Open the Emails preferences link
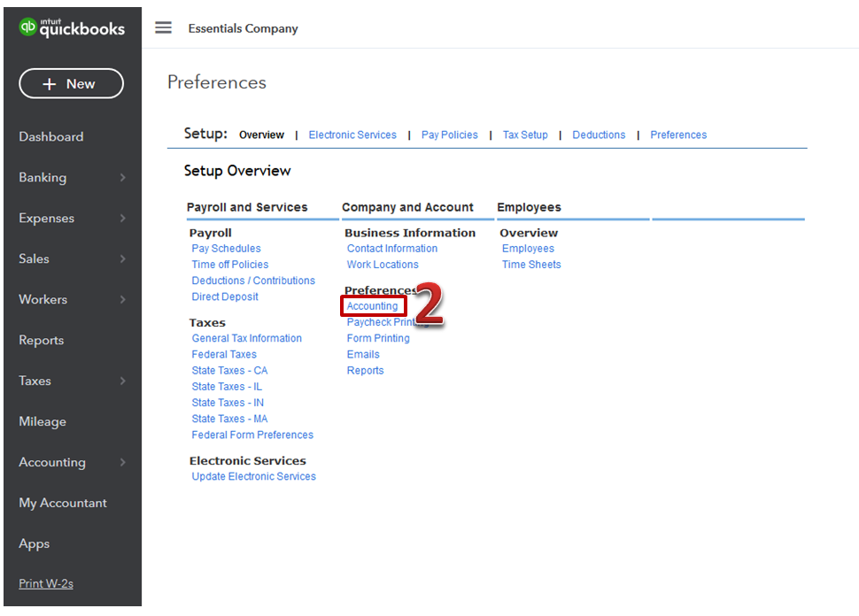The height and width of the screenshot is (616, 859). [363, 354]
